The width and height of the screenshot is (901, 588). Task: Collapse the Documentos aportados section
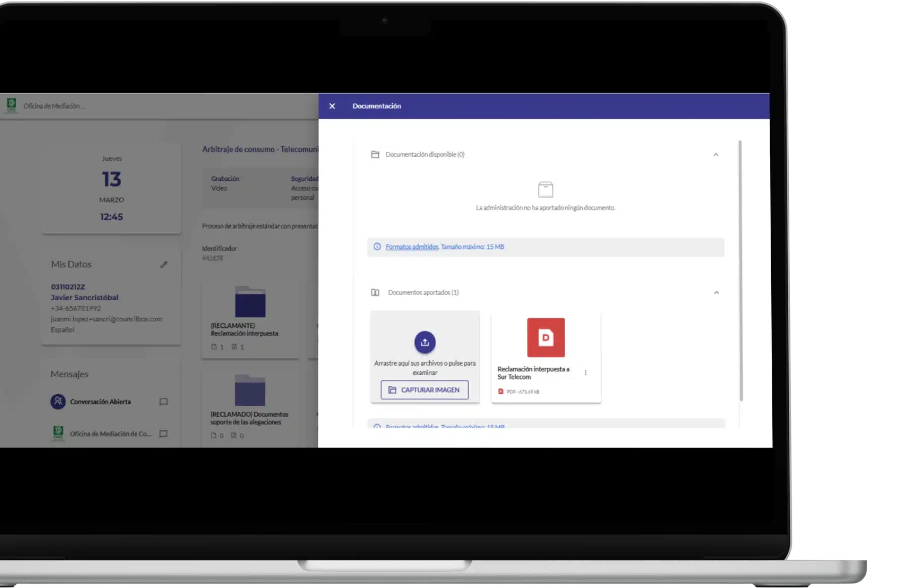click(716, 292)
